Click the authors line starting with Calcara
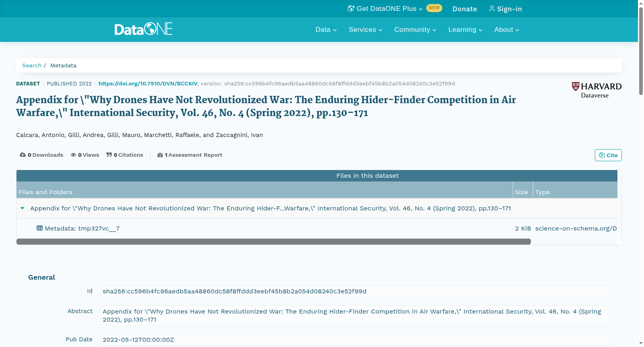This screenshot has width=644, height=347. pyautogui.click(x=139, y=135)
